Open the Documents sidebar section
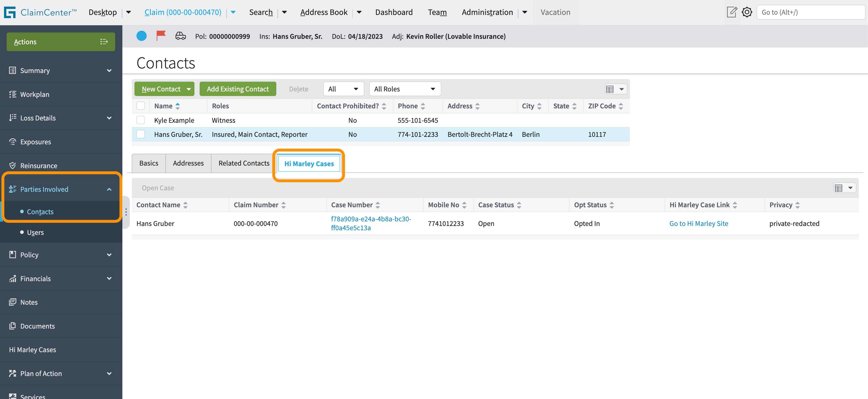The height and width of the screenshot is (399, 868). point(37,326)
